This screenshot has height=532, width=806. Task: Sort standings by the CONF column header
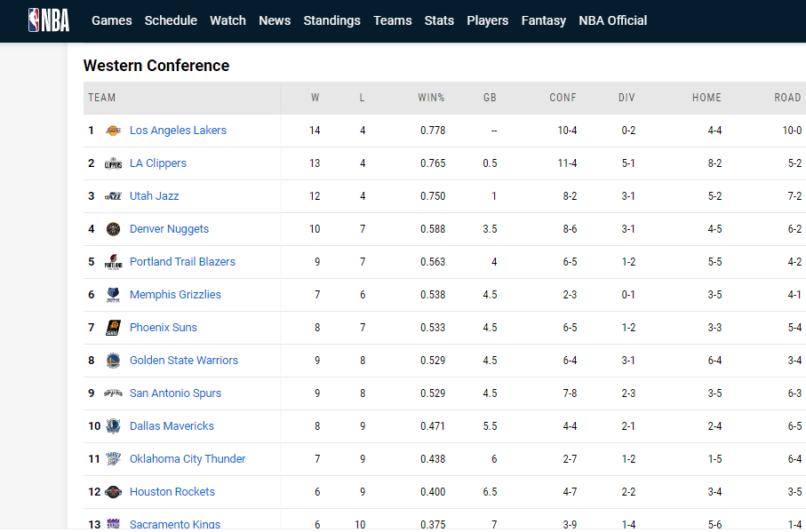point(563,98)
